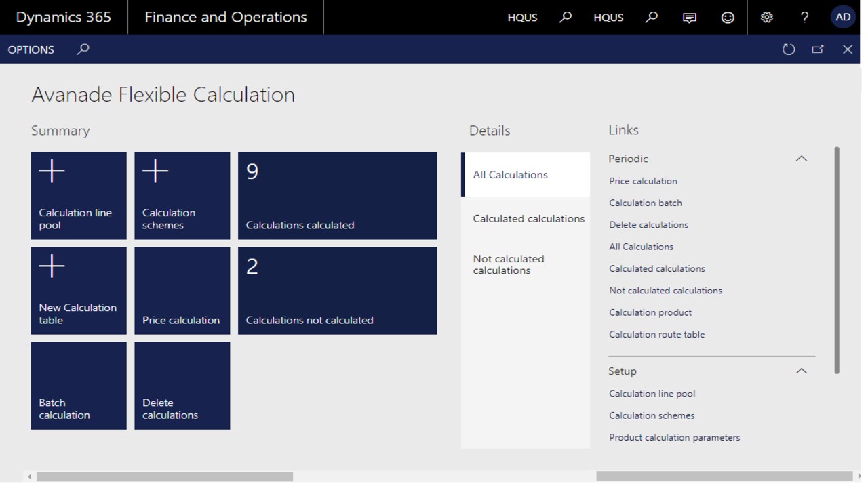Click the Setup section heading
The height and width of the screenshot is (488, 868).
(x=622, y=371)
